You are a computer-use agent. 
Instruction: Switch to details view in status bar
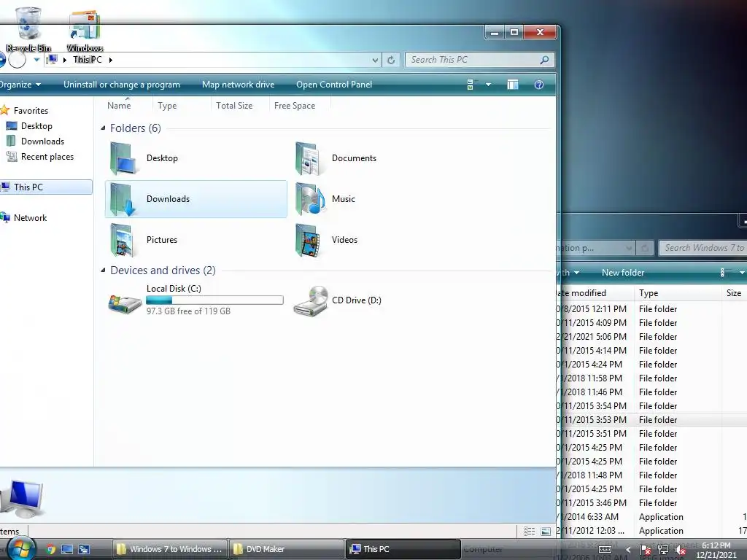click(x=529, y=531)
